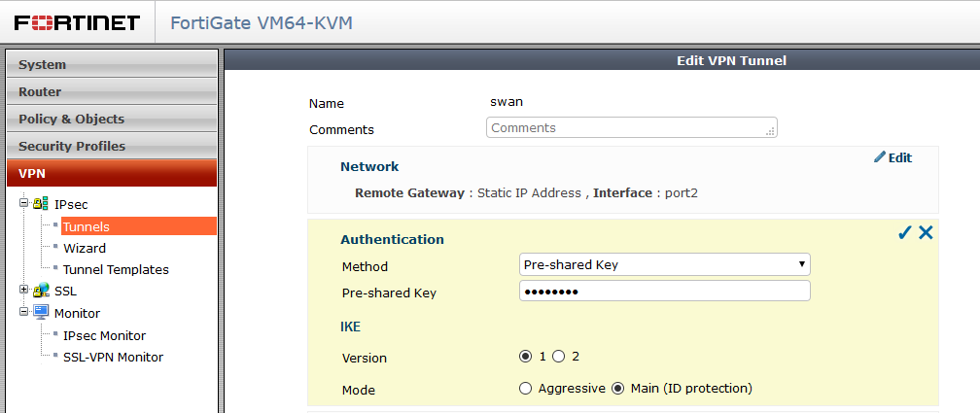Choose Main (ID protection) mode

[616, 389]
